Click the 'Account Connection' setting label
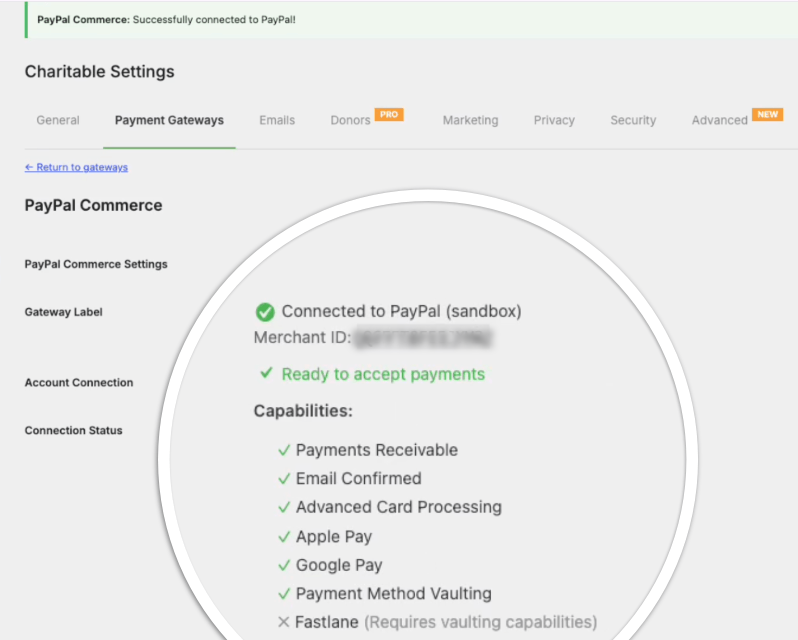This screenshot has height=640, width=798. click(79, 383)
